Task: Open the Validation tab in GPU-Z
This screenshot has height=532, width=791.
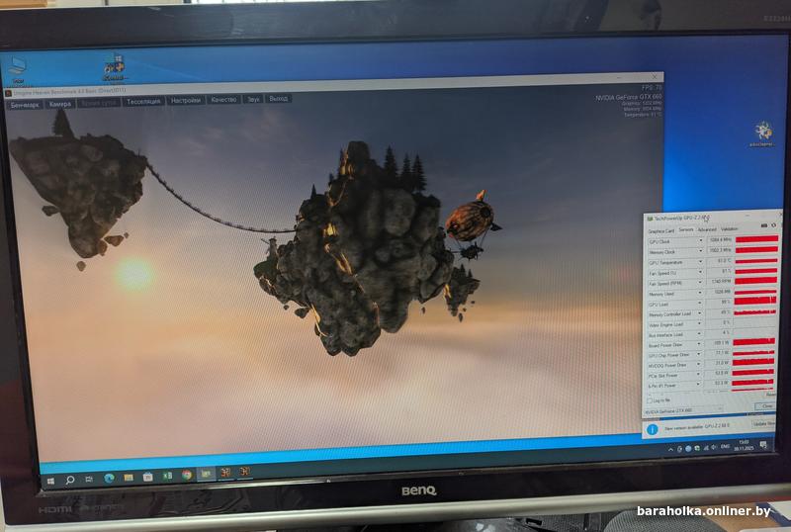Action: click(730, 228)
